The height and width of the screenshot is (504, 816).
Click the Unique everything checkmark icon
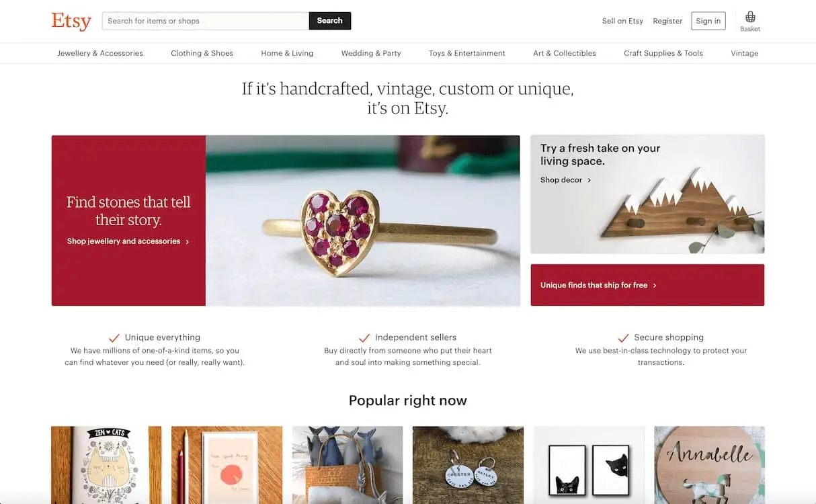[x=114, y=337]
